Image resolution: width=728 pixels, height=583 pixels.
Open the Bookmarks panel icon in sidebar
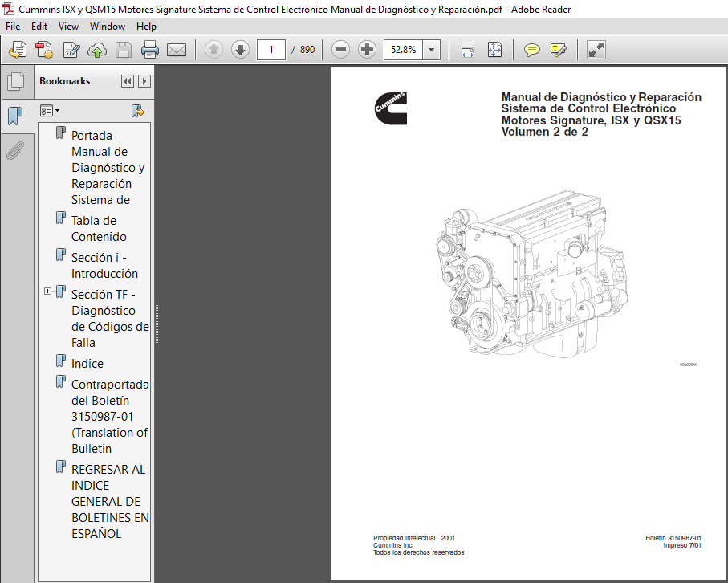pyautogui.click(x=15, y=116)
